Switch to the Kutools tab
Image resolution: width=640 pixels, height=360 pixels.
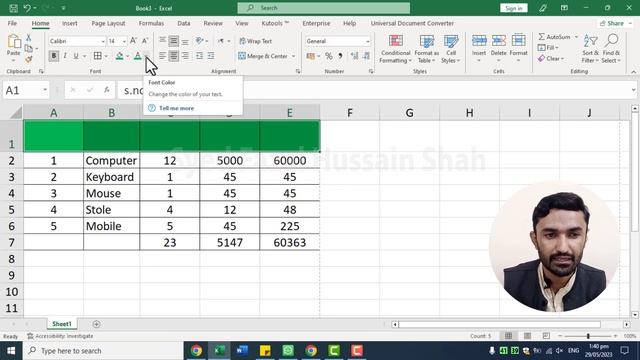click(x=275, y=23)
